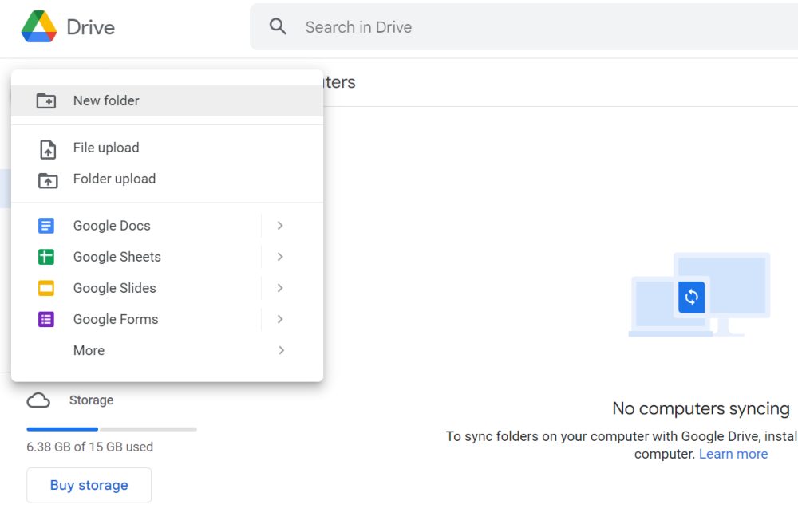Click the 'No computers syncing' heading

pyautogui.click(x=701, y=408)
